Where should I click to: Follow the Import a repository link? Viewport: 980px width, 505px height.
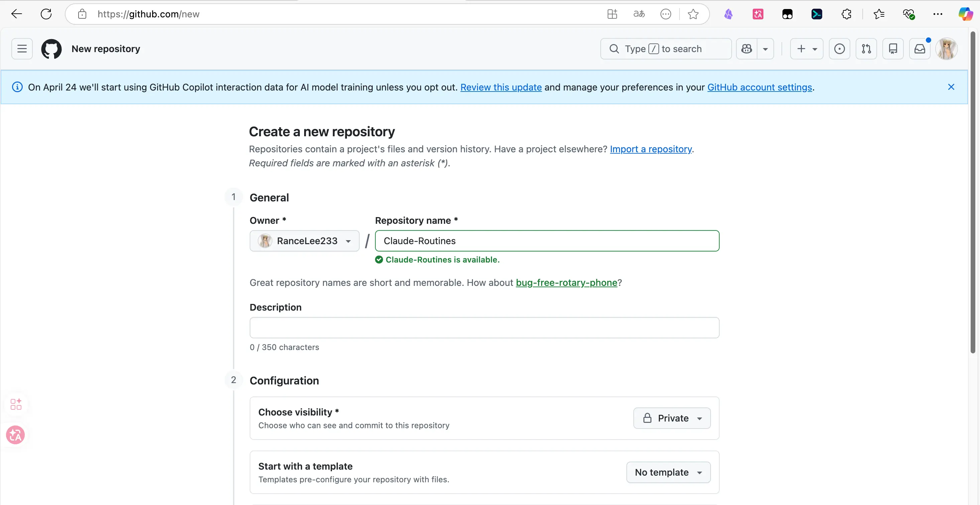pyautogui.click(x=650, y=149)
